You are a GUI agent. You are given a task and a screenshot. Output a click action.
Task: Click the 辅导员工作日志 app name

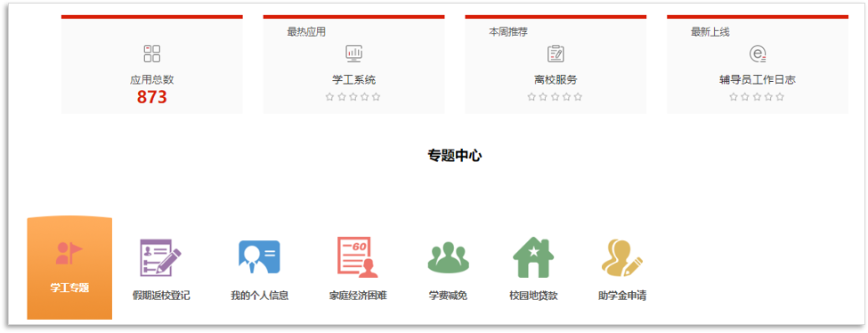pos(758,80)
